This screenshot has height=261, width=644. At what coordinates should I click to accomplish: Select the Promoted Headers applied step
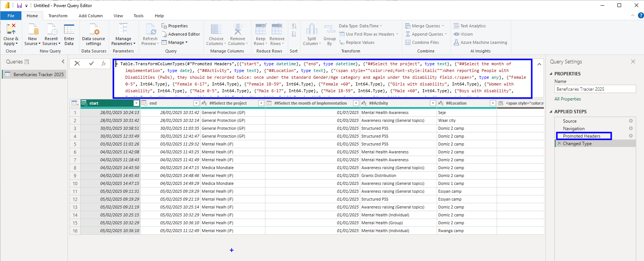point(581,136)
